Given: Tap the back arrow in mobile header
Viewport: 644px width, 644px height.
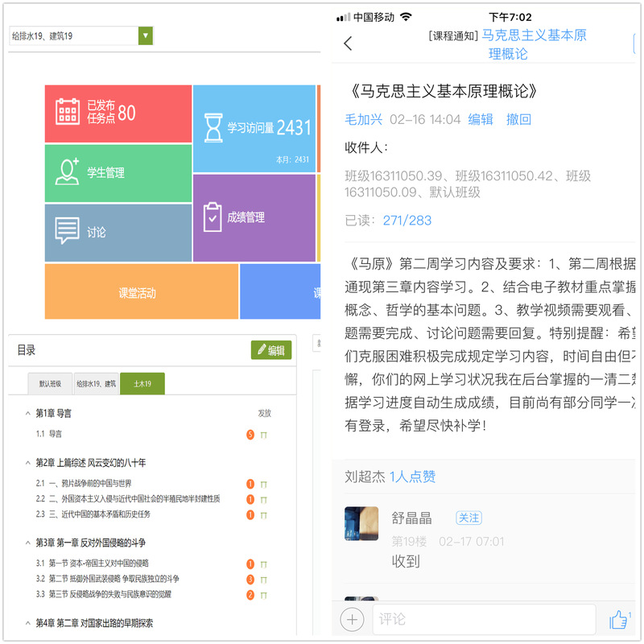Looking at the screenshot, I should coord(348,43).
